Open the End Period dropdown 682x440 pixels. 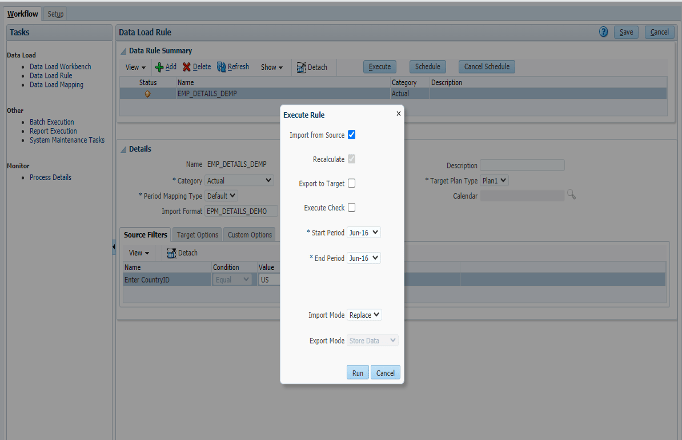[364, 258]
